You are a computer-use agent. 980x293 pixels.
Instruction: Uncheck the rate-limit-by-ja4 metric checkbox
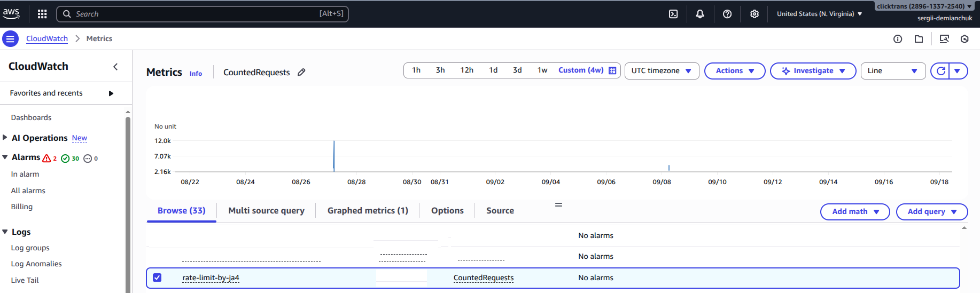tap(157, 278)
